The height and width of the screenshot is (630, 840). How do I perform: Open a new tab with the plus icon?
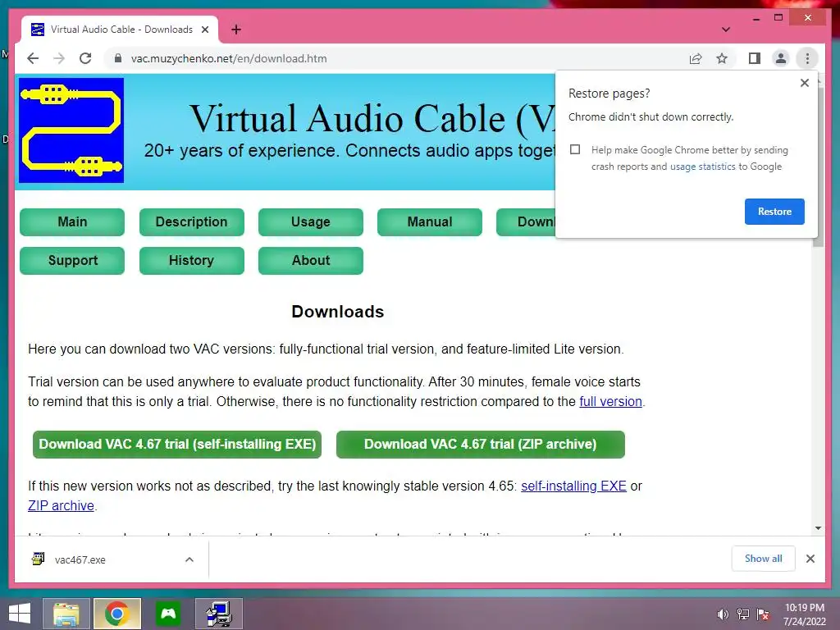pos(236,30)
